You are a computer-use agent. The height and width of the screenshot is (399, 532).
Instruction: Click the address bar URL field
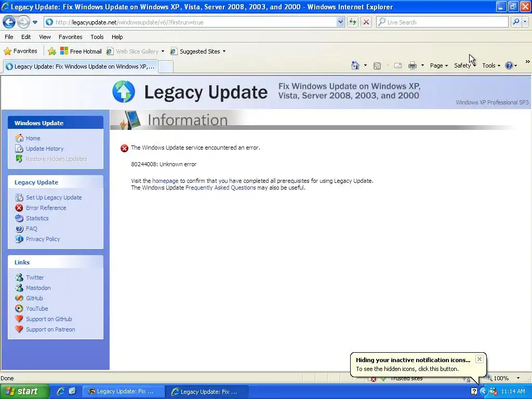tap(191, 22)
